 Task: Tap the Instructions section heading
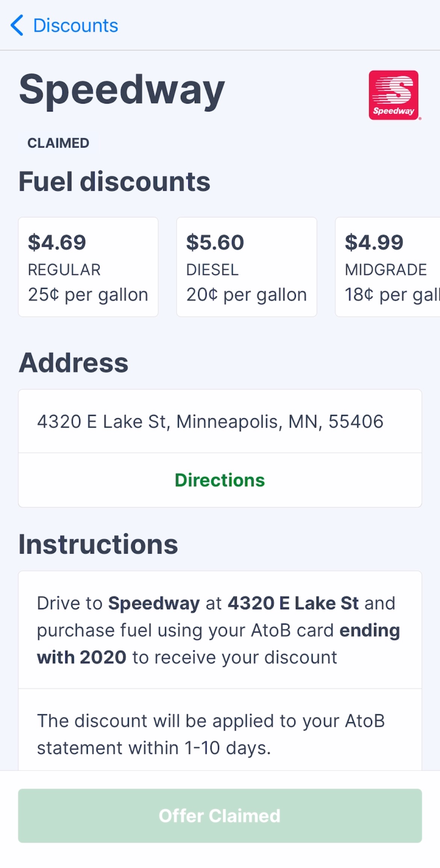pos(98,544)
